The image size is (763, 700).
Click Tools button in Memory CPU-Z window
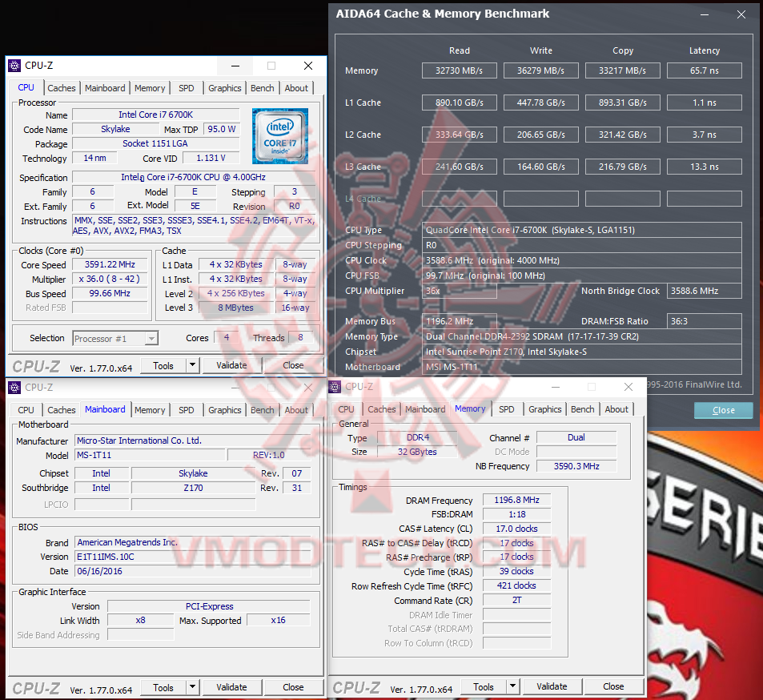(484, 686)
